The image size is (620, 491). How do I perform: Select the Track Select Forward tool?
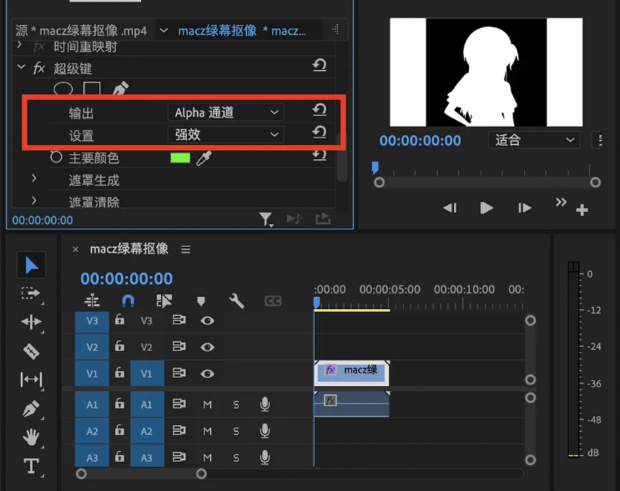point(31,293)
